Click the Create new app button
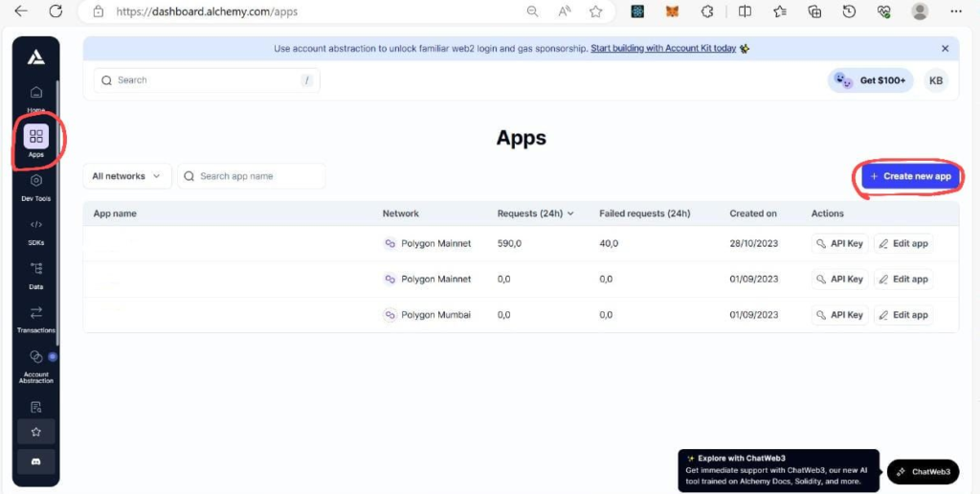The height and width of the screenshot is (494, 980). point(911,176)
